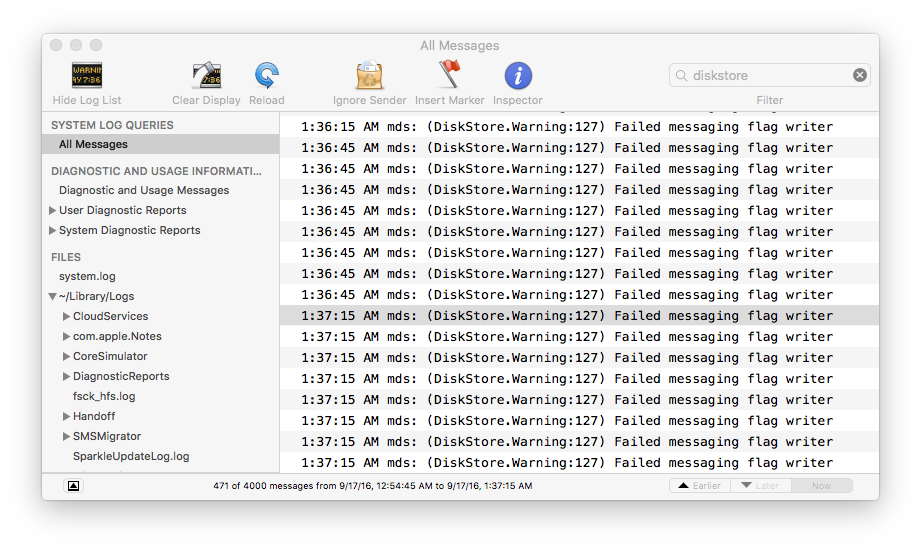The image size is (921, 550).
Task: Click the Reload icon
Action: point(267,75)
